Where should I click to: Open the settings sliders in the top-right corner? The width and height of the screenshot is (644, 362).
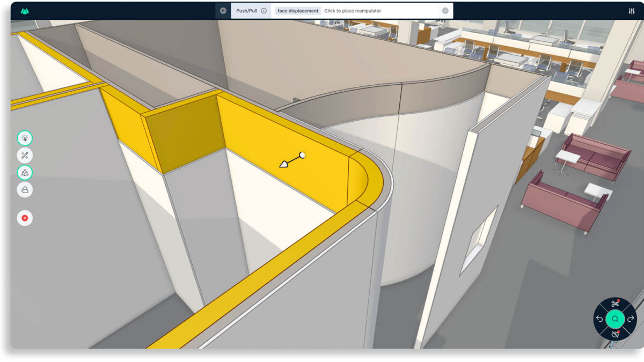coord(631,11)
